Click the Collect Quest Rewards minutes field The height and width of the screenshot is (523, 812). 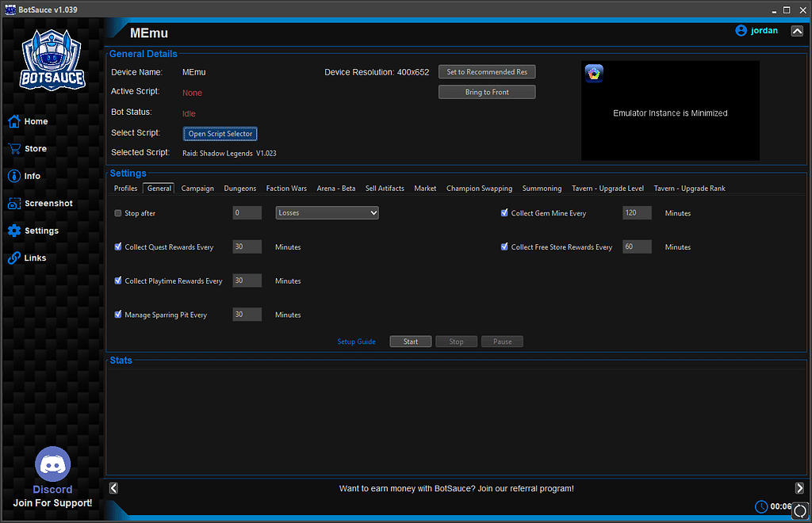pyautogui.click(x=247, y=246)
